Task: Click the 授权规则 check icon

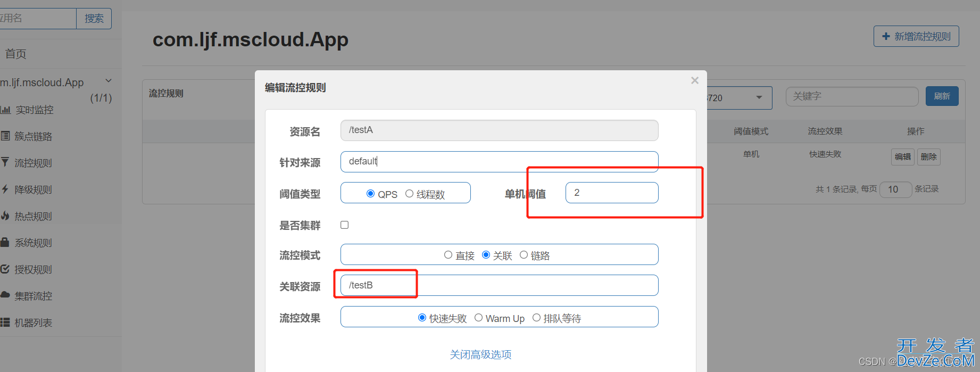Action: point(5,269)
